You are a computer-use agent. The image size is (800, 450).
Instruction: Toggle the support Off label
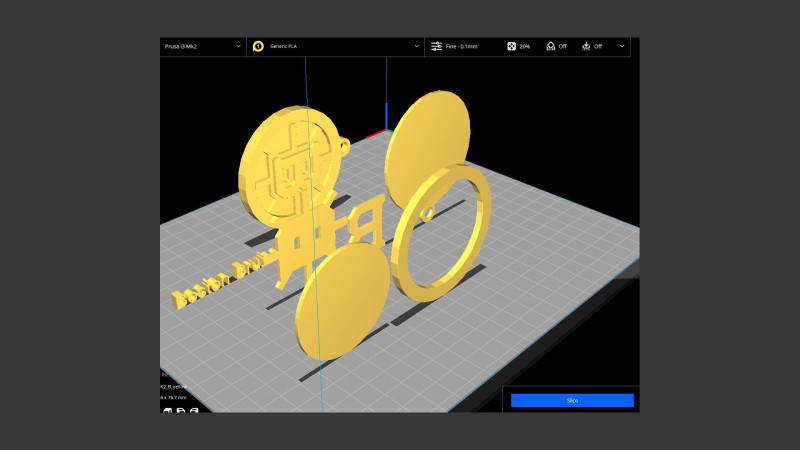pyautogui.click(x=562, y=46)
